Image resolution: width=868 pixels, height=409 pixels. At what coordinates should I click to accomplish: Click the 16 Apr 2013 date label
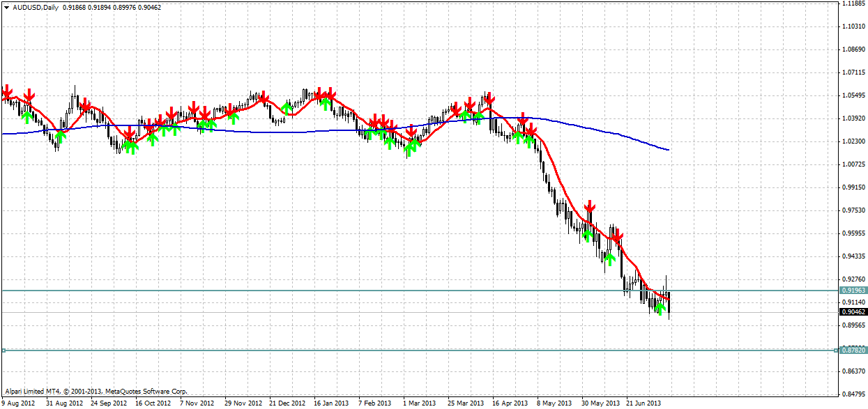coord(510,403)
